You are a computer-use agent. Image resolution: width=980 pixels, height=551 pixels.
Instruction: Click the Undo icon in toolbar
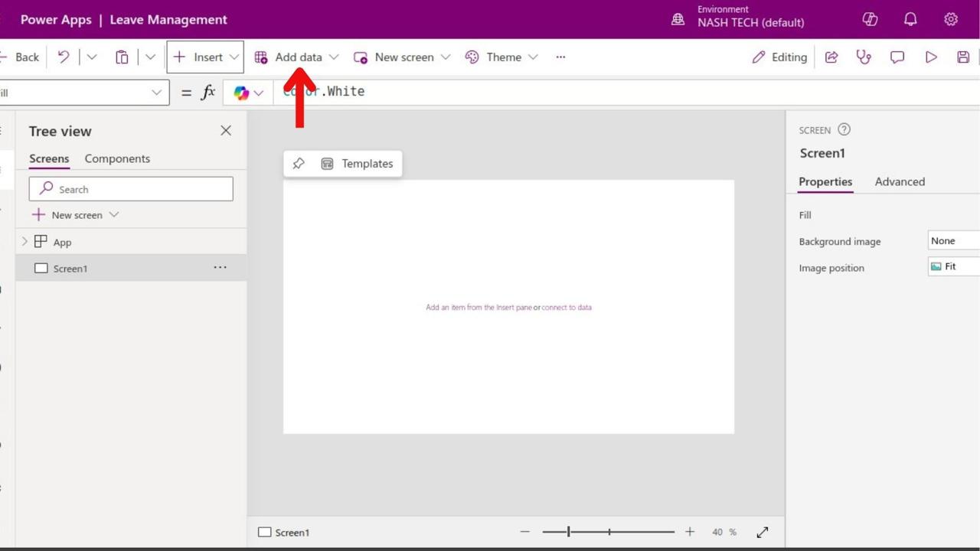[64, 57]
